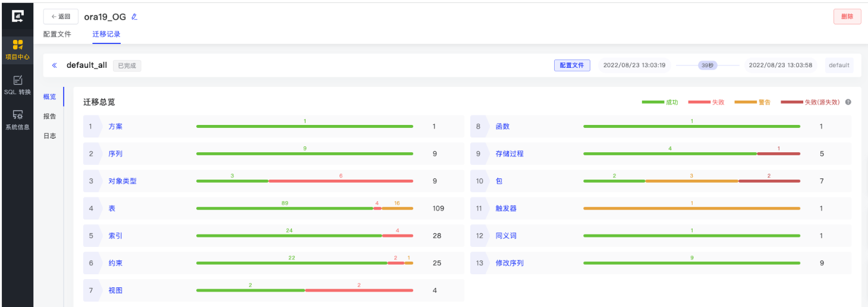Click the dark red 失败(源失效) legend swatch
868x307 pixels.
click(791, 102)
